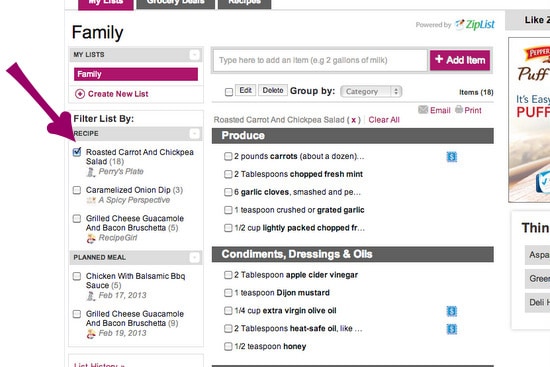Click the ZipList logo
This screenshot has height=367, width=550.
point(475,25)
